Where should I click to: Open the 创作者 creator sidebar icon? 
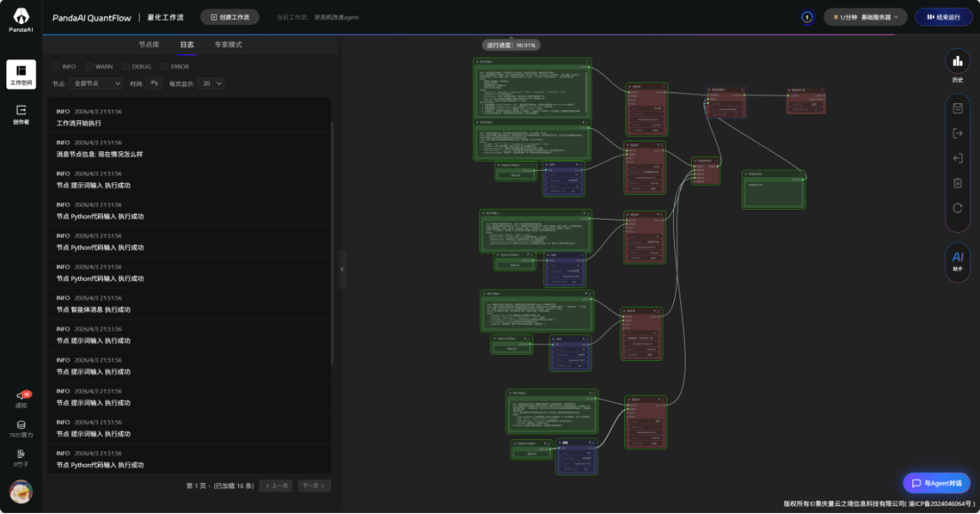point(21,113)
